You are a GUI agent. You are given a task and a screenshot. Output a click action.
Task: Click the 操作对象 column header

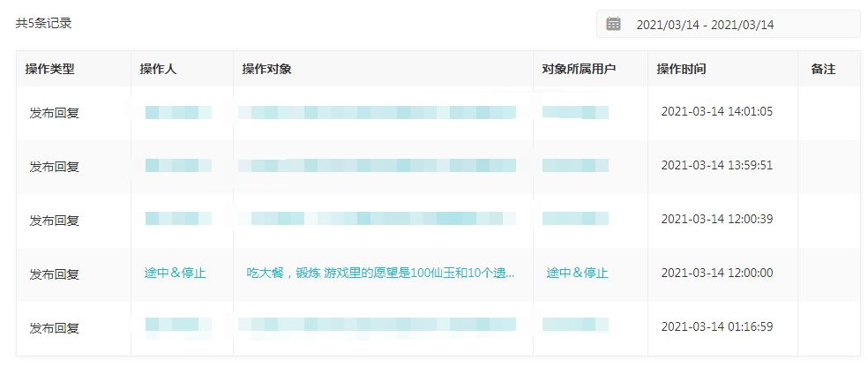point(266,69)
